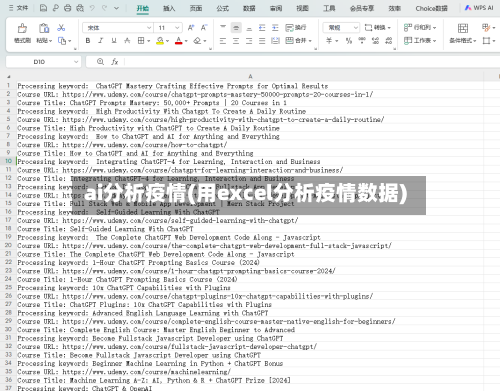Click the Undo arrow icon

[x=92, y=8]
